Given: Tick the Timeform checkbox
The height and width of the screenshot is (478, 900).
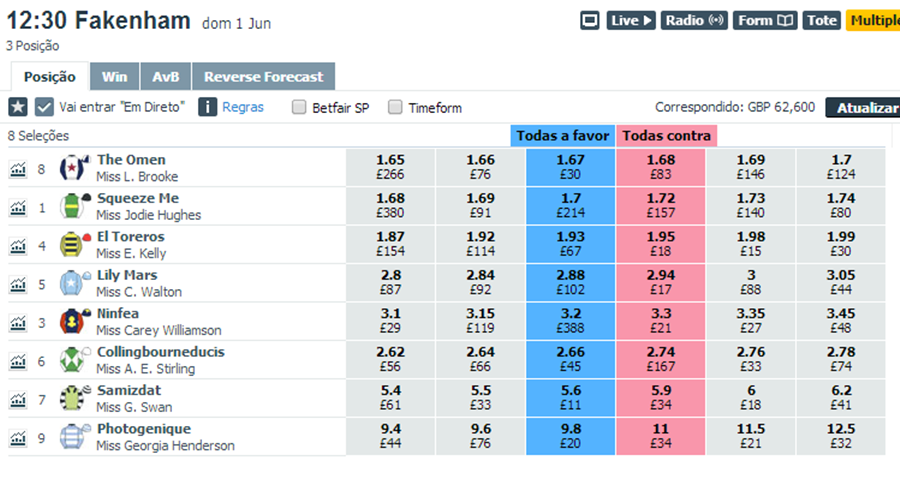Looking at the screenshot, I should pyautogui.click(x=395, y=107).
